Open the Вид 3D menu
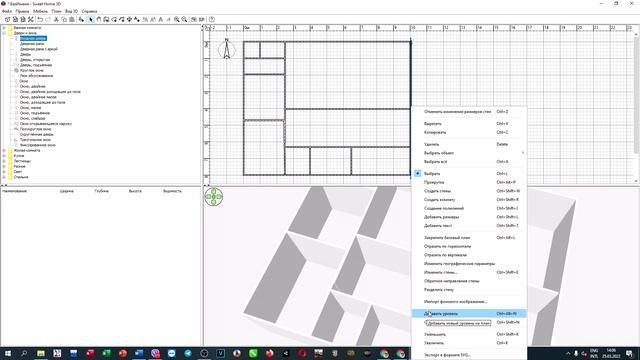Screen dimensions: 640x360 pos(71,11)
